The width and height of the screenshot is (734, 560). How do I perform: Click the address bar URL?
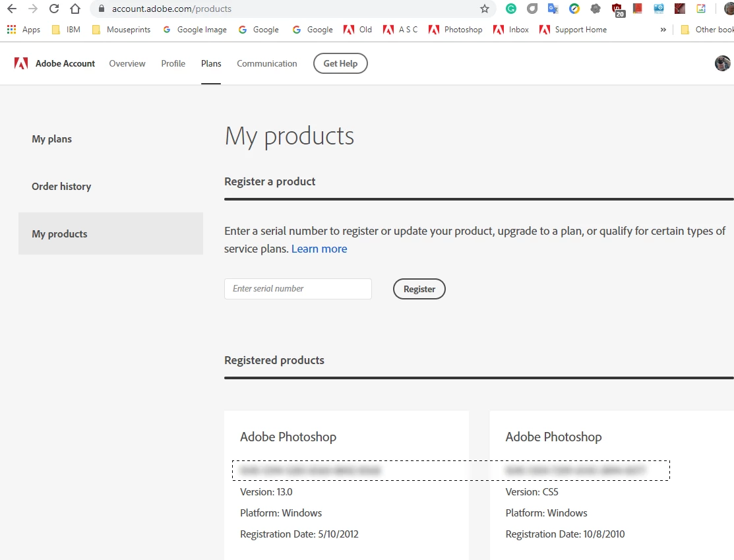[171, 9]
